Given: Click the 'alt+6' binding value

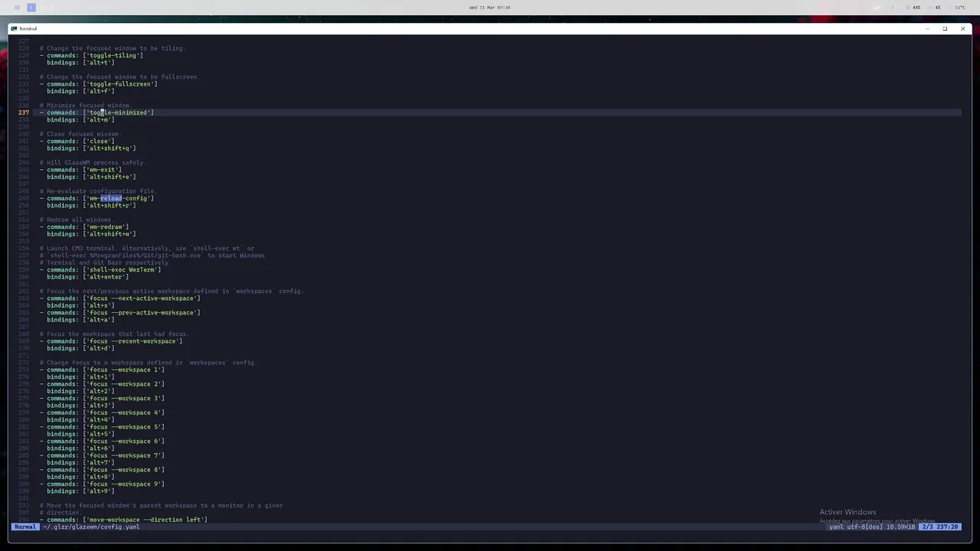Looking at the screenshot, I should point(100,448).
